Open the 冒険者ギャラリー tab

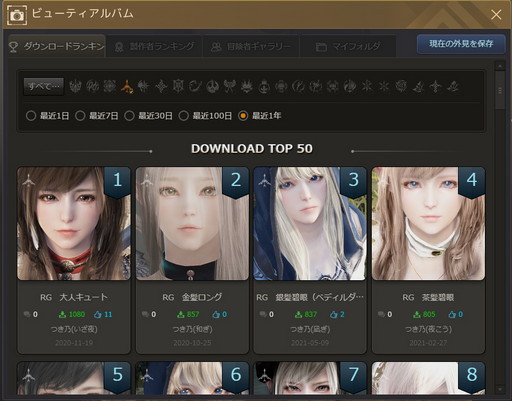click(251, 46)
